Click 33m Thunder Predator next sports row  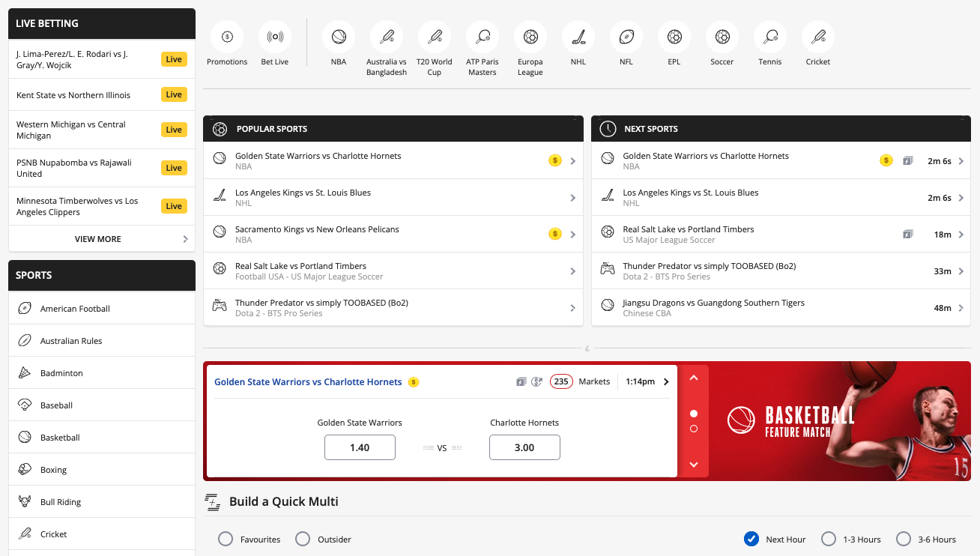point(781,271)
